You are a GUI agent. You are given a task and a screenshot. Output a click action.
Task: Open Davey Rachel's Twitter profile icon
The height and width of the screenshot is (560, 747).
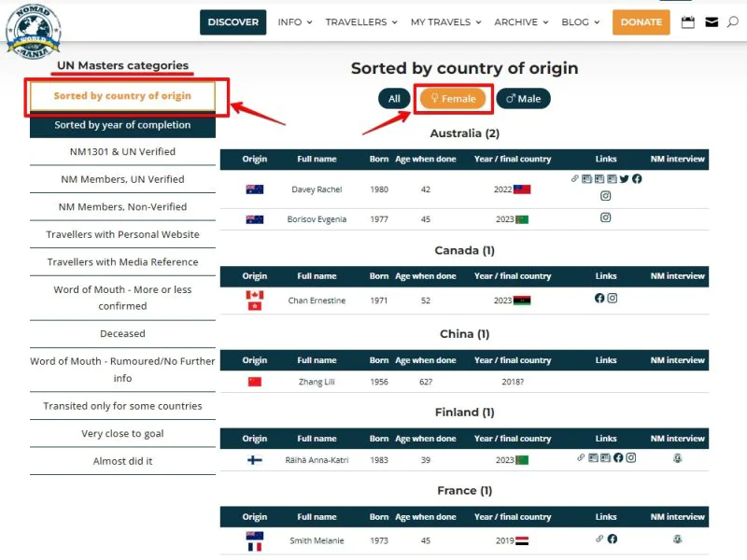(624, 178)
